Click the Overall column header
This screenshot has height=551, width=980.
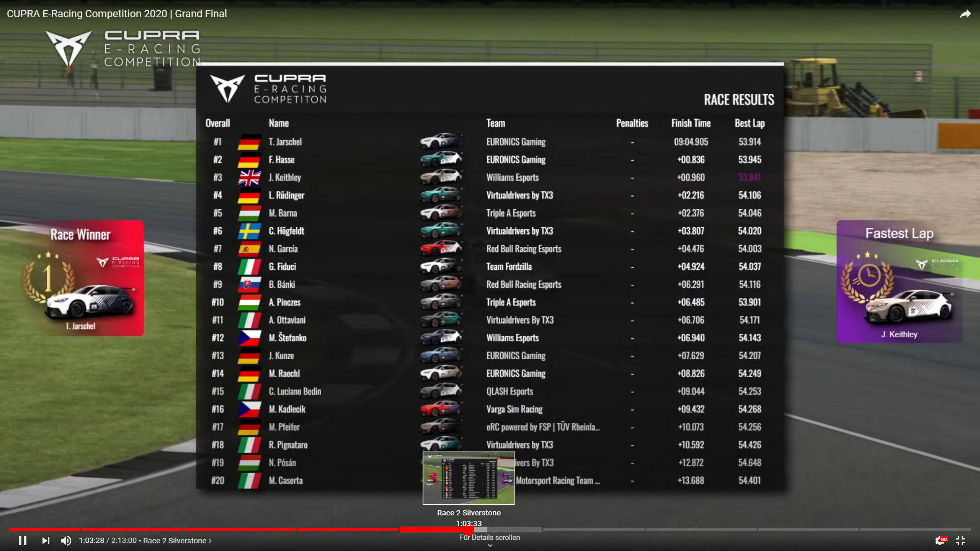(x=218, y=123)
